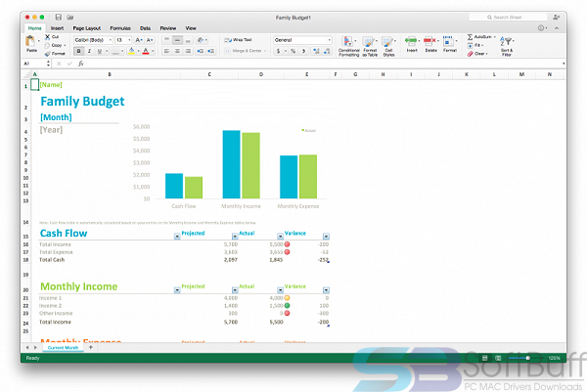
Task: Decrease font size with smaller A
Action: [150, 40]
